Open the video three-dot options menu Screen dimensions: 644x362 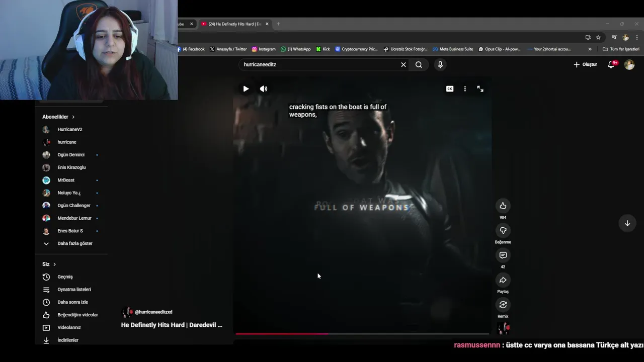[x=465, y=88]
